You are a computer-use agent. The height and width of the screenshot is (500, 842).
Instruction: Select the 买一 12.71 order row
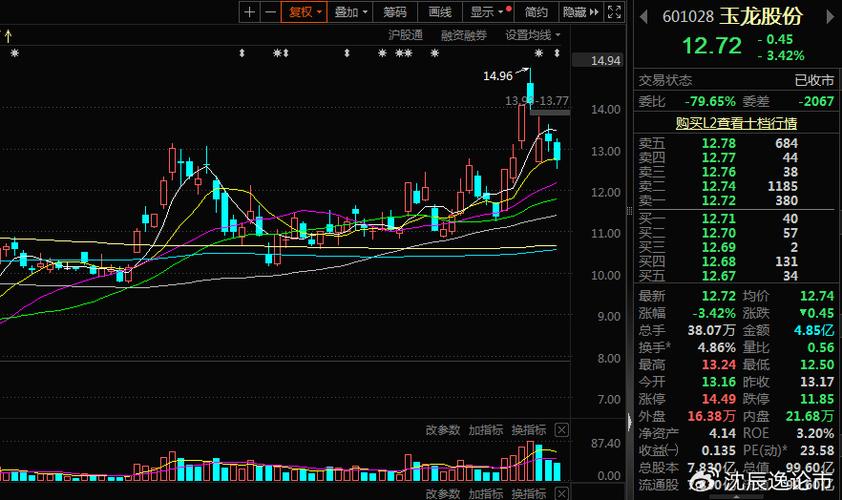pos(736,219)
